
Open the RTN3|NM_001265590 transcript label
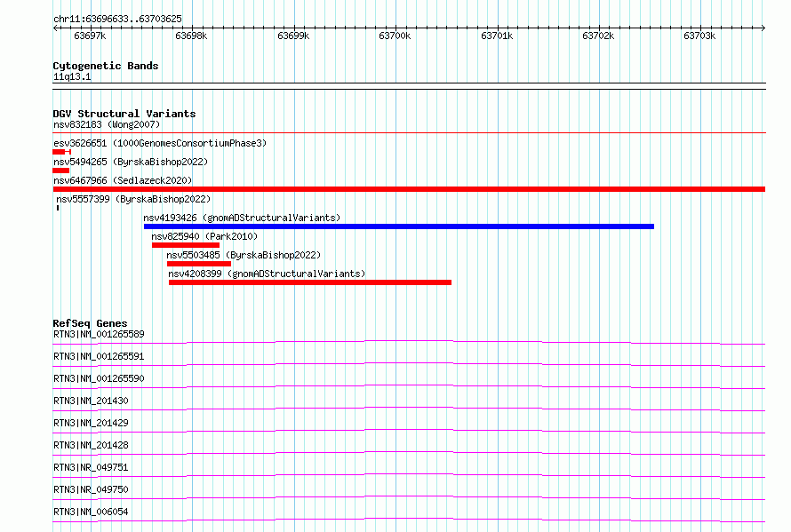(99, 378)
